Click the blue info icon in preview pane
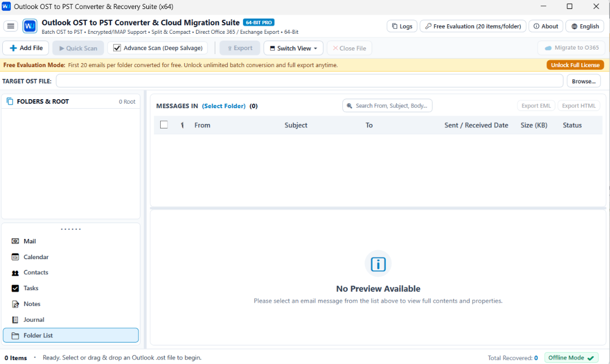 pyautogui.click(x=378, y=264)
